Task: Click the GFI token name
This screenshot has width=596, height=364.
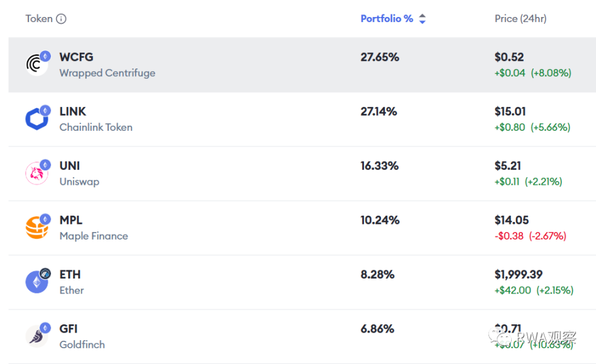Action: tap(69, 329)
